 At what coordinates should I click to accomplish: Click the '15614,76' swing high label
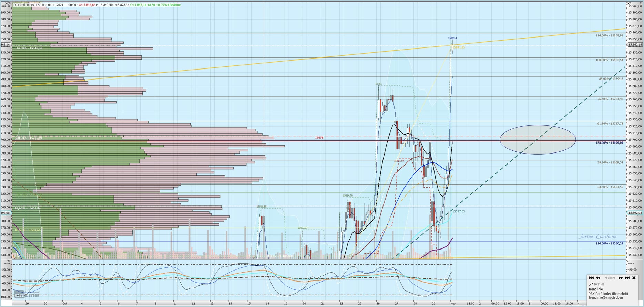pyautogui.click(x=348, y=195)
